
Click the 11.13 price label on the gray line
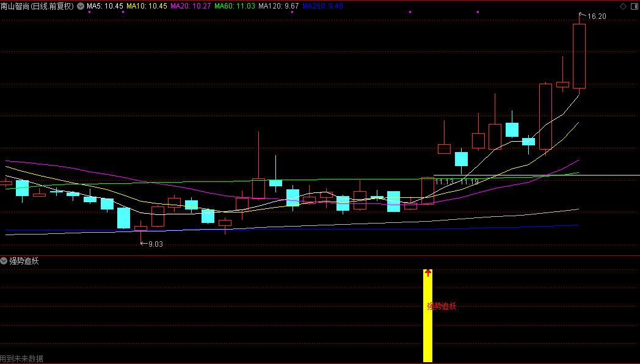pos(445,182)
